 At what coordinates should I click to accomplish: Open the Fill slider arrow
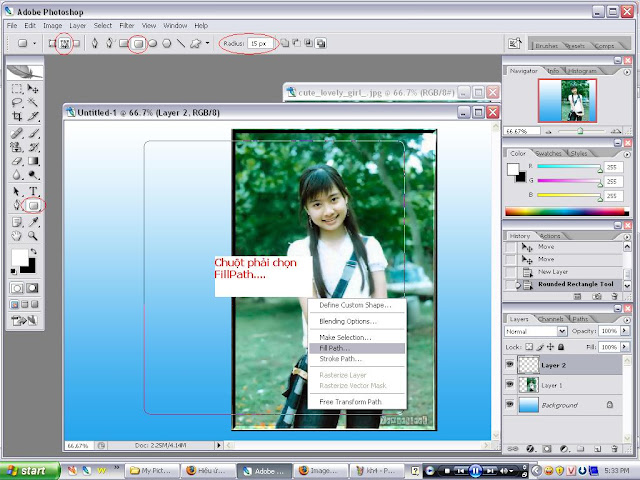[624, 347]
